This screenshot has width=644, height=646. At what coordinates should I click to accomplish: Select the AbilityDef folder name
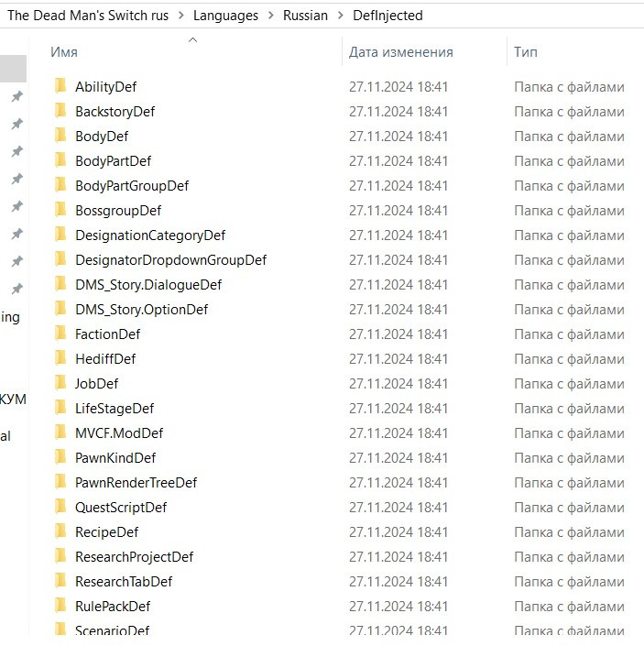click(x=105, y=87)
